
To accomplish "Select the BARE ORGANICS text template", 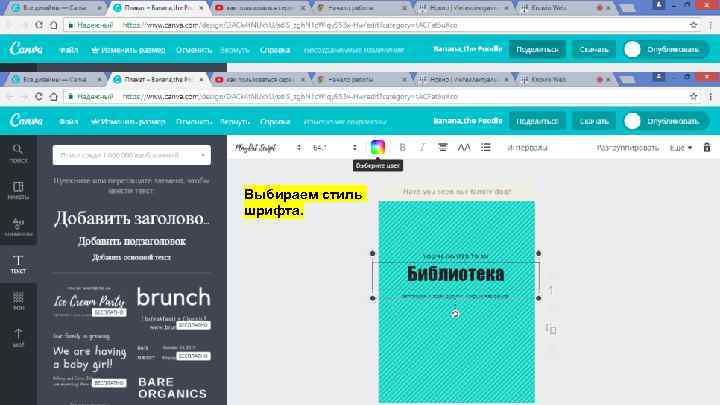I will 173,388.
